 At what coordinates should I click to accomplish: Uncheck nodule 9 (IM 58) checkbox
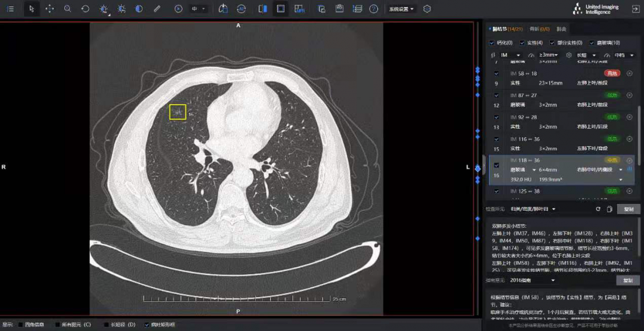point(497,73)
